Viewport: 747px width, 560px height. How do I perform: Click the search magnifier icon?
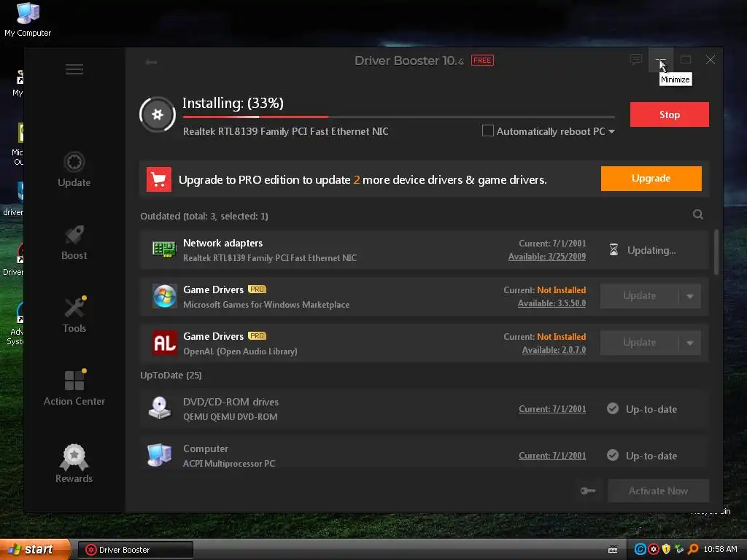(698, 215)
